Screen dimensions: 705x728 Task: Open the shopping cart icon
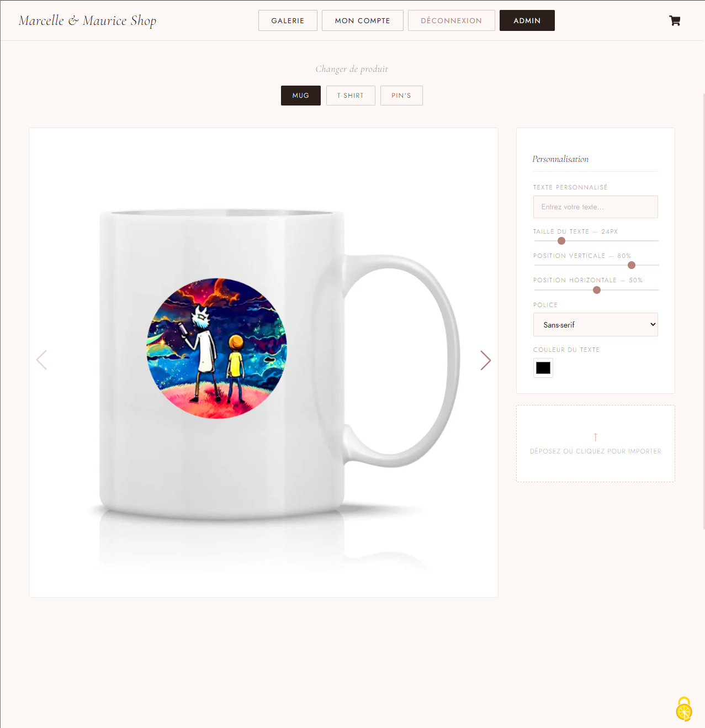click(675, 20)
